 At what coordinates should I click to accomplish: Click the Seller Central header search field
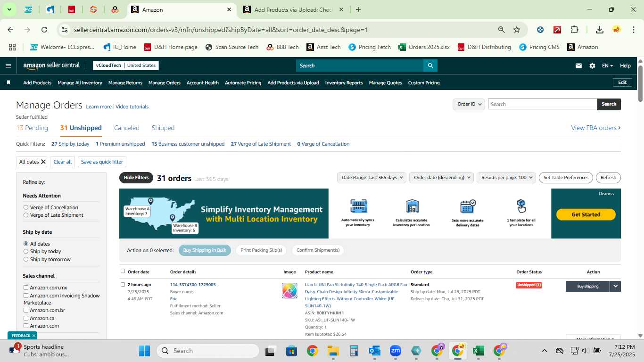click(359, 66)
